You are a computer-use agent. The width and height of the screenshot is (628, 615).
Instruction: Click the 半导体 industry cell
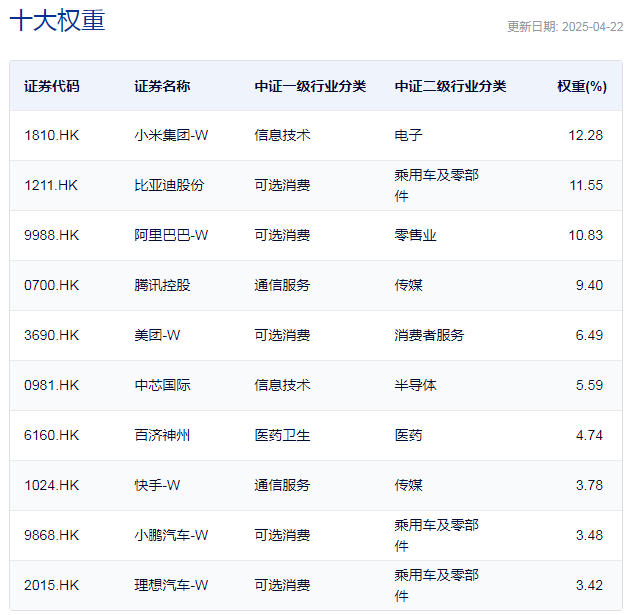click(x=415, y=385)
